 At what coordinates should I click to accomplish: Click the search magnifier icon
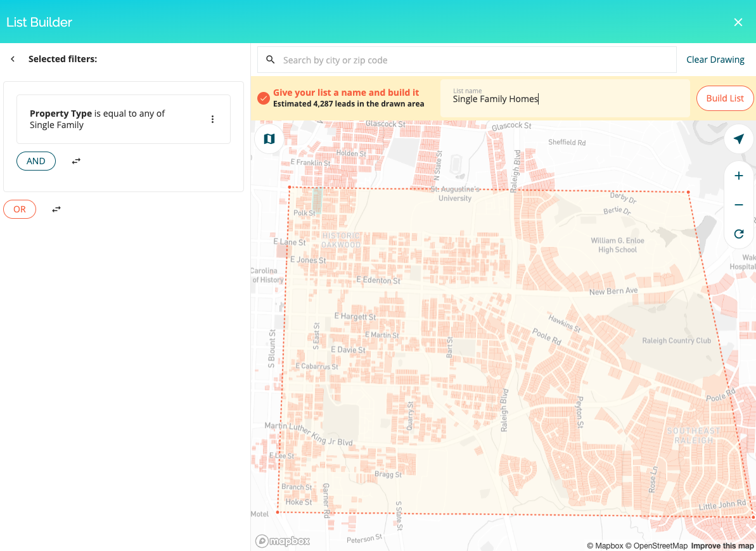click(x=271, y=60)
